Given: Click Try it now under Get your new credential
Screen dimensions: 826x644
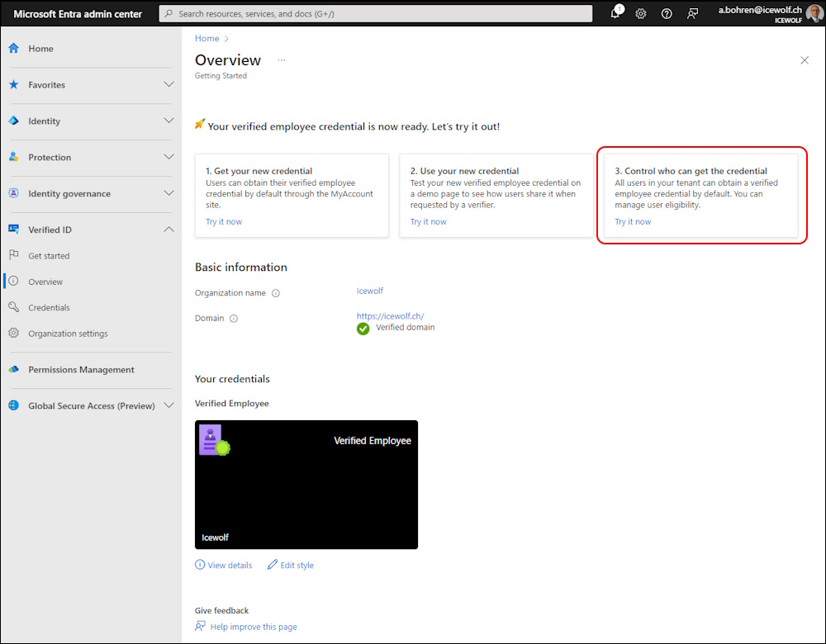Looking at the screenshot, I should [224, 222].
